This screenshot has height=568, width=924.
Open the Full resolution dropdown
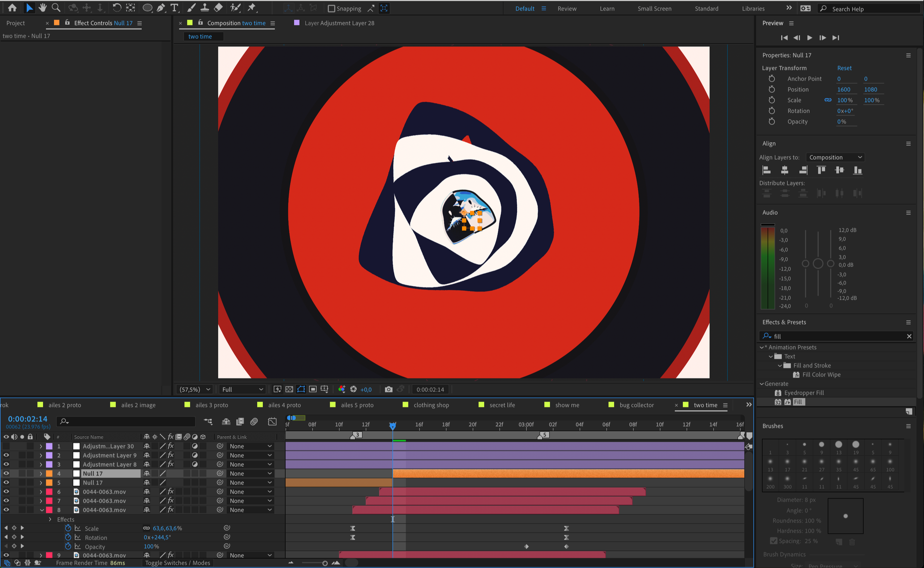tap(242, 389)
